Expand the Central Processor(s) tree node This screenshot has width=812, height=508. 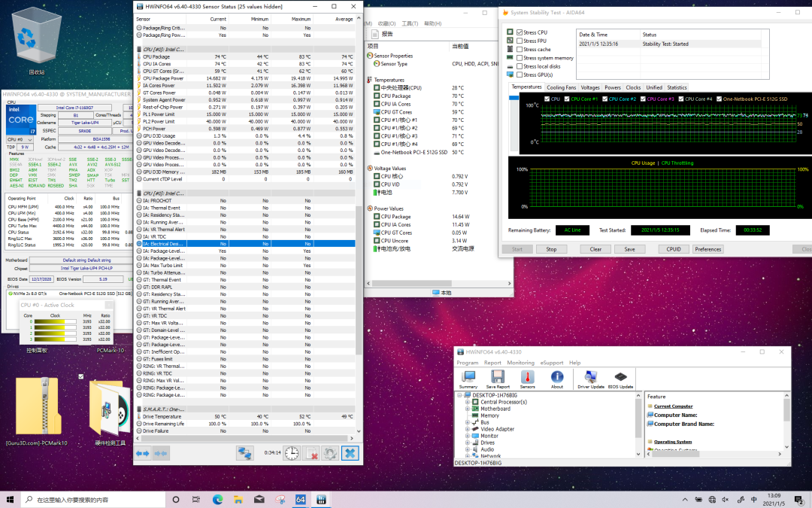pyautogui.click(x=467, y=402)
